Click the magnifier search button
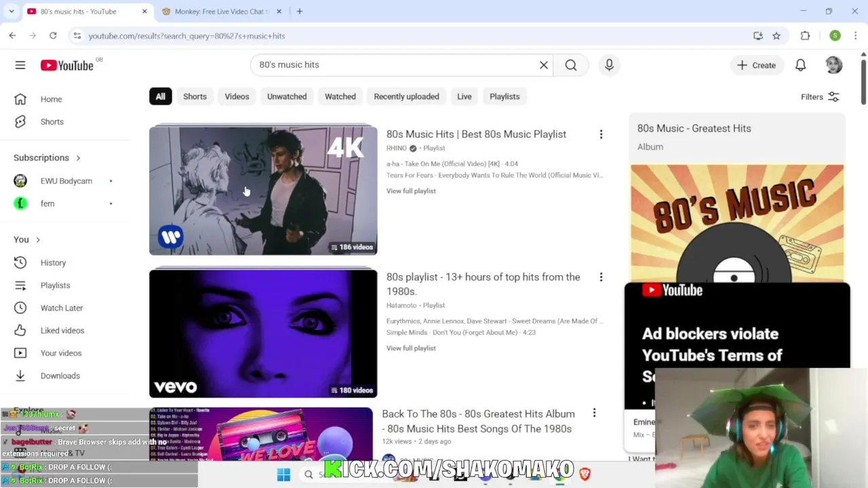The height and width of the screenshot is (488, 868). 571,65
